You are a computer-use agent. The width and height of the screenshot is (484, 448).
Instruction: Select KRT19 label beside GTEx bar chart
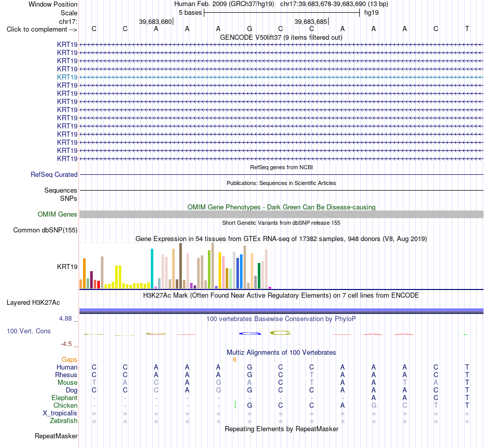tap(67, 267)
